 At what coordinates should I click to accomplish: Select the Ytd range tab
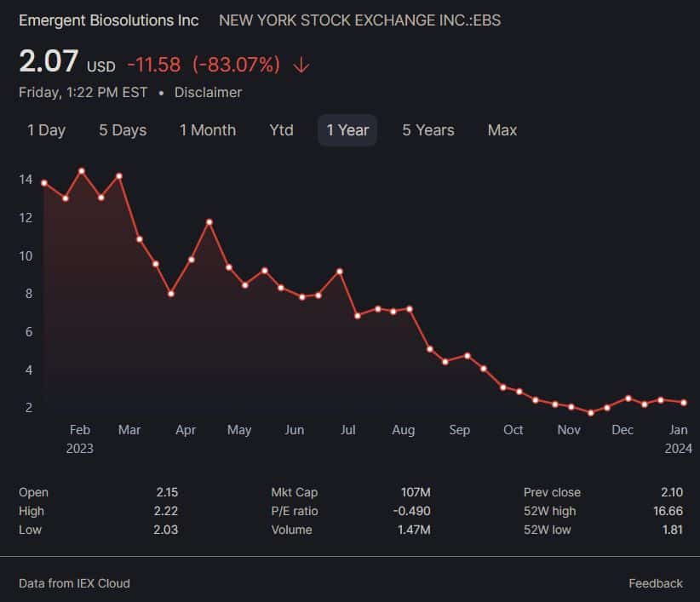281,130
